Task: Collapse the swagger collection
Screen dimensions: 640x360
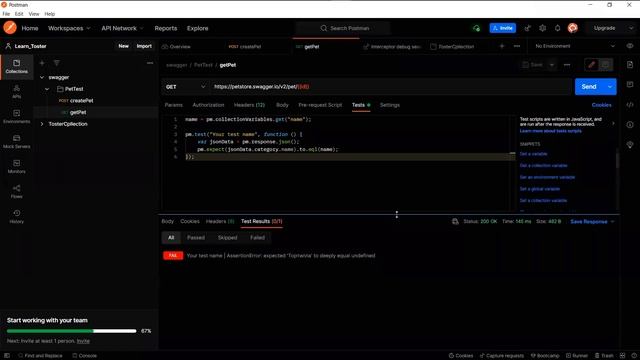Action: click(x=42, y=77)
